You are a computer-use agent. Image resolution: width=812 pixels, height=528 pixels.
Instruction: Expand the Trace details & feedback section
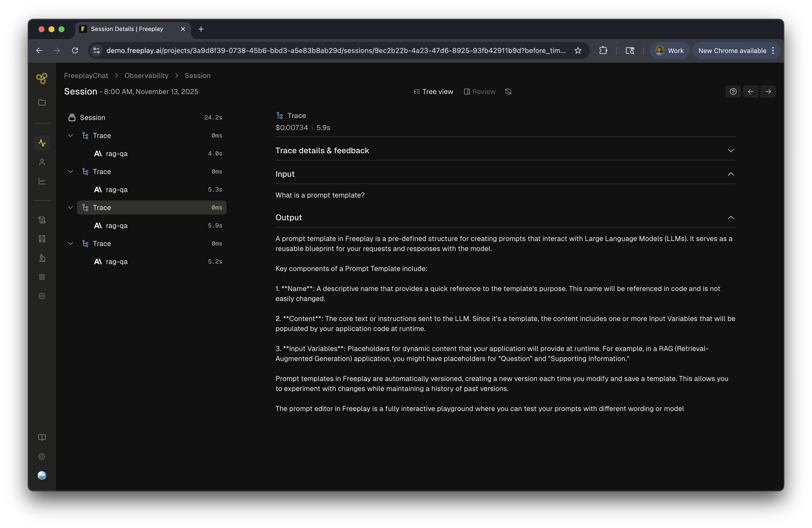pos(730,150)
